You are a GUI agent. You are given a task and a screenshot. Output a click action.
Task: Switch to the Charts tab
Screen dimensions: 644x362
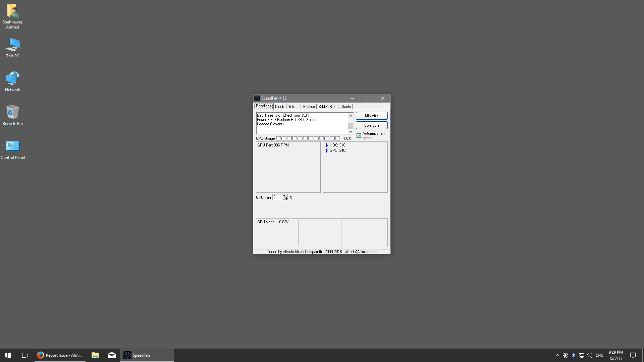click(345, 107)
